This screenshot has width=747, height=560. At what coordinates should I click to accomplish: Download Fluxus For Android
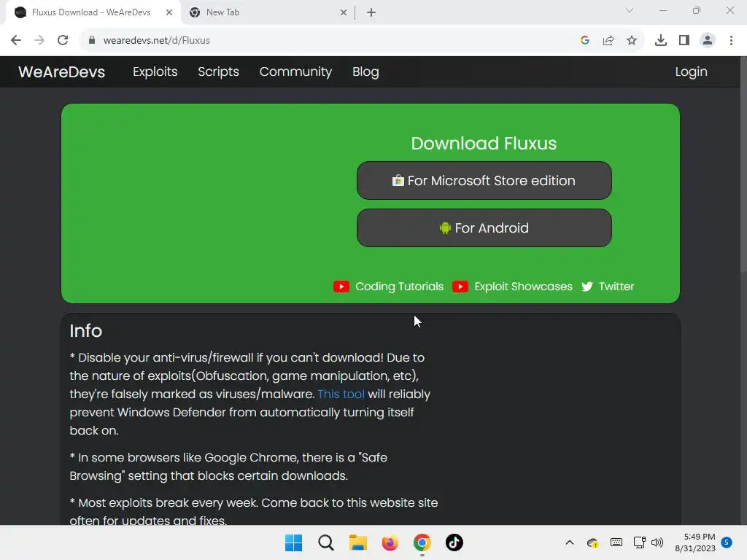click(484, 227)
